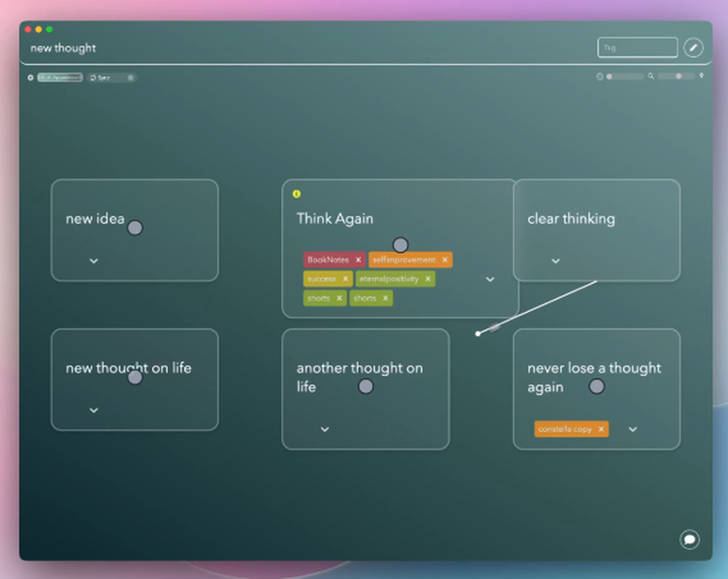Click the 'Think Again' card title
This screenshot has width=728, height=579.
tap(335, 218)
